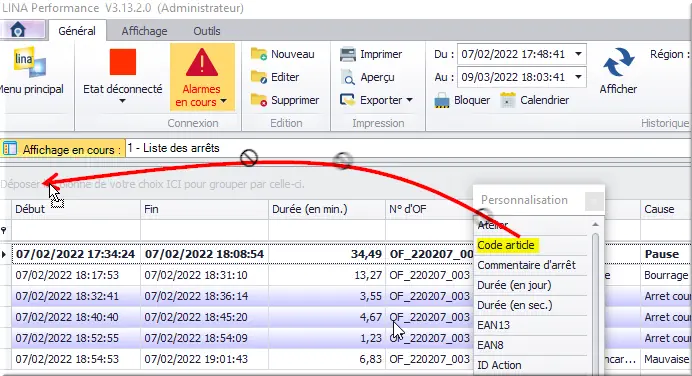The image size is (692, 376).
Task: Select Atelier in the Personnalisation list
Action: point(531,225)
